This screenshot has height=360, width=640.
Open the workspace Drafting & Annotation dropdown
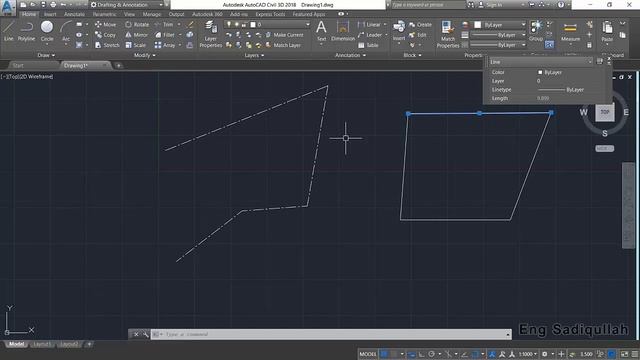[x=127, y=5]
